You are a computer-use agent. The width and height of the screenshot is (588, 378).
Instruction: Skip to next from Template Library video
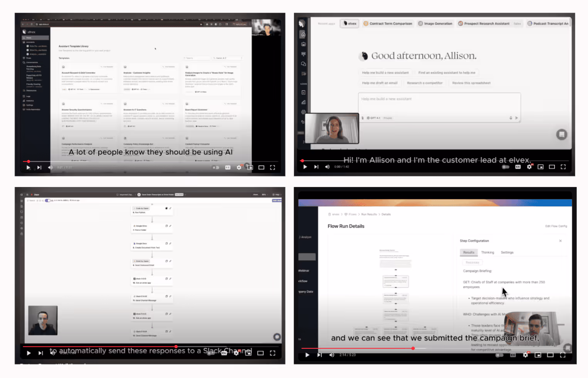click(x=39, y=167)
